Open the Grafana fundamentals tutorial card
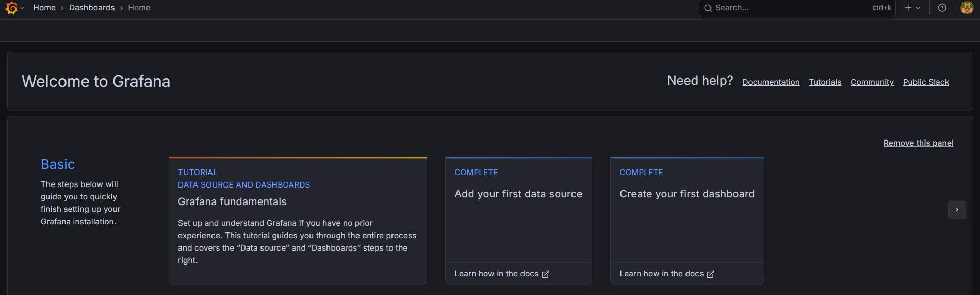Image resolution: width=980 pixels, height=295 pixels. click(298, 221)
